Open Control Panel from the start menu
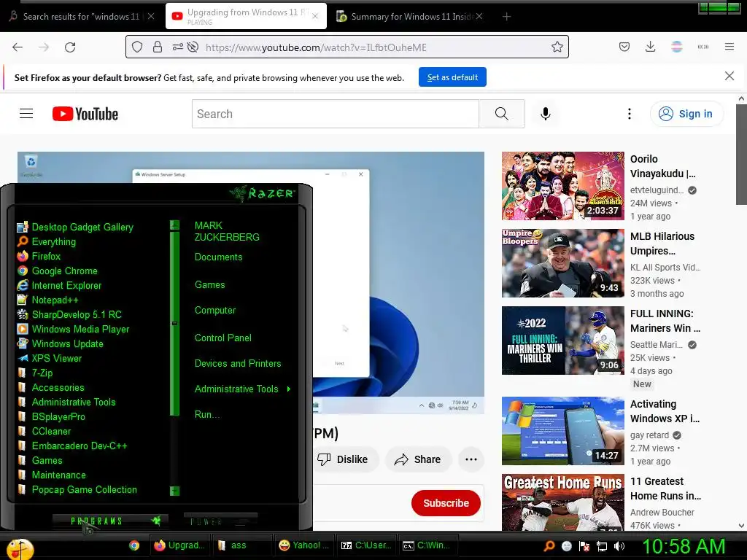Viewport: 747px width, 560px height. (x=223, y=338)
